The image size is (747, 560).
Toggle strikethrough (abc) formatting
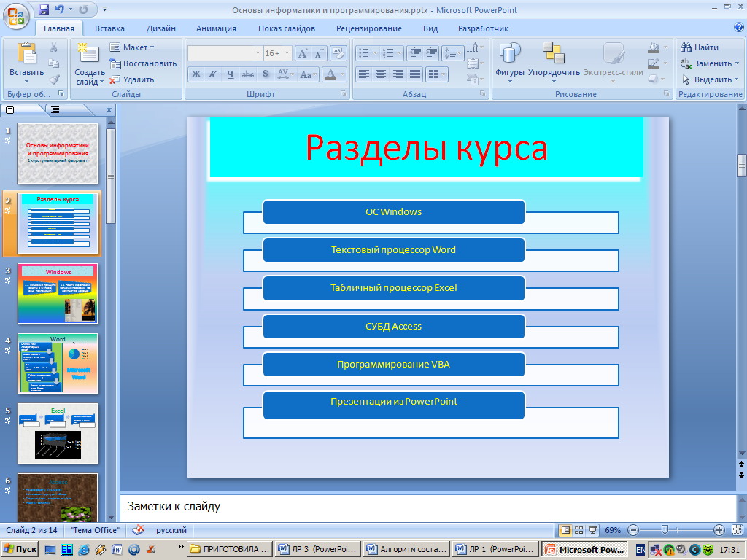coord(248,74)
